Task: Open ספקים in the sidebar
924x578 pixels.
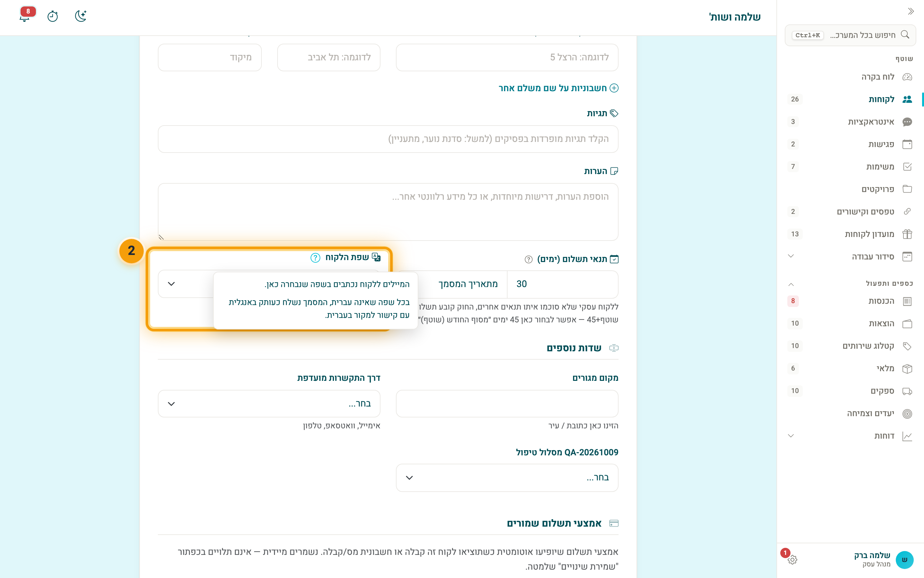Action: coord(850,391)
